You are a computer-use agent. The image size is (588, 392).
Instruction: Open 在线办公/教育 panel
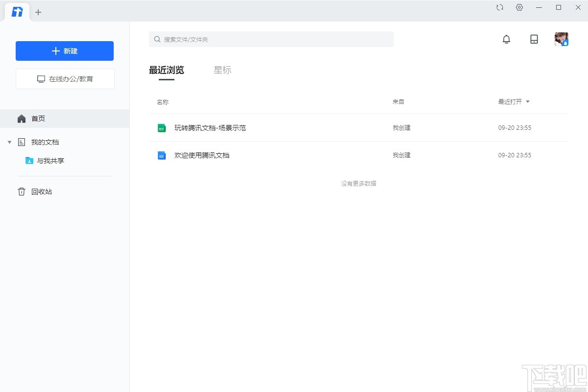tap(64, 78)
